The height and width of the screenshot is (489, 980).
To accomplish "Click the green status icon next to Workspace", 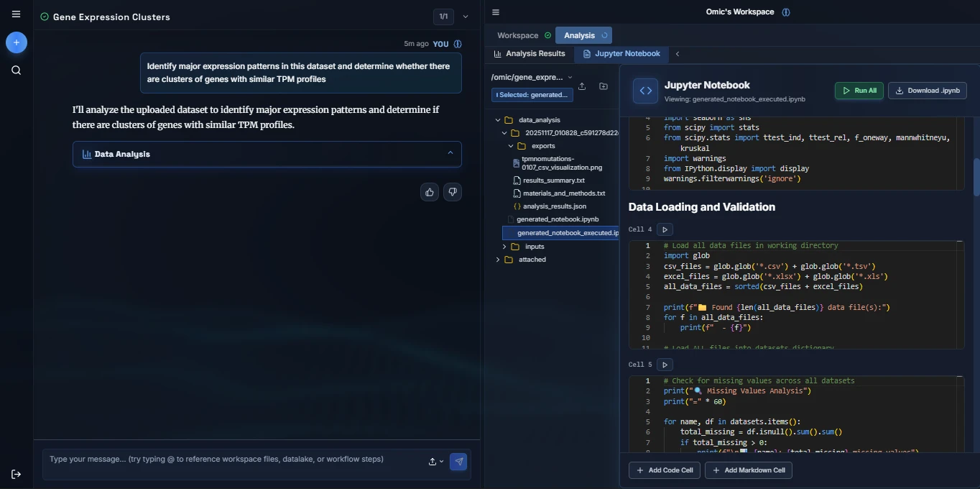I will pyautogui.click(x=548, y=35).
